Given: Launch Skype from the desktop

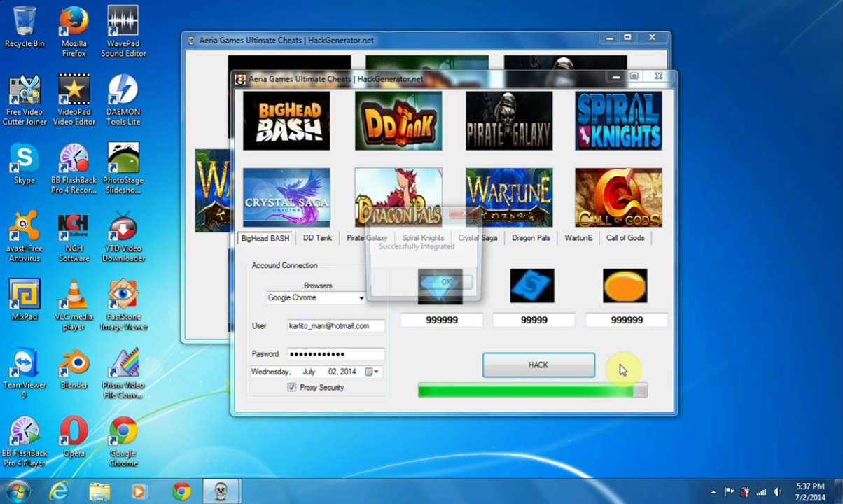Looking at the screenshot, I should pos(24,164).
